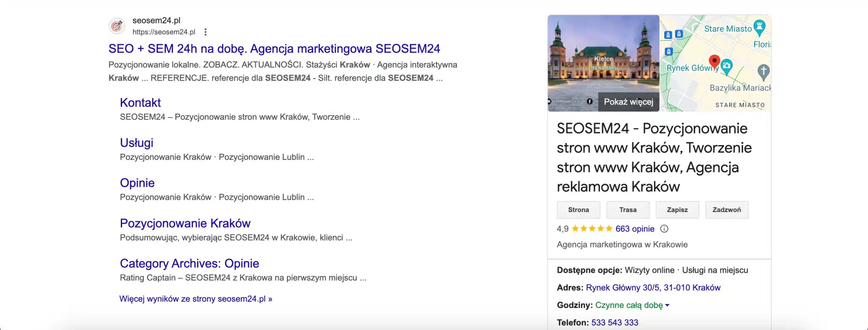Click the address Rynek Główny 30/5 link
The height and width of the screenshot is (330, 868).
pos(653,288)
